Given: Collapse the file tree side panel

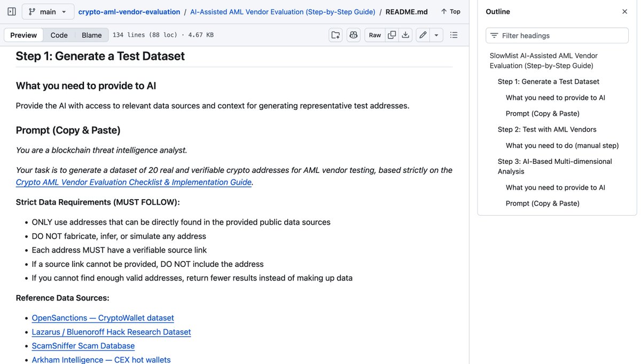Looking at the screenshot, I should [11, 11].
